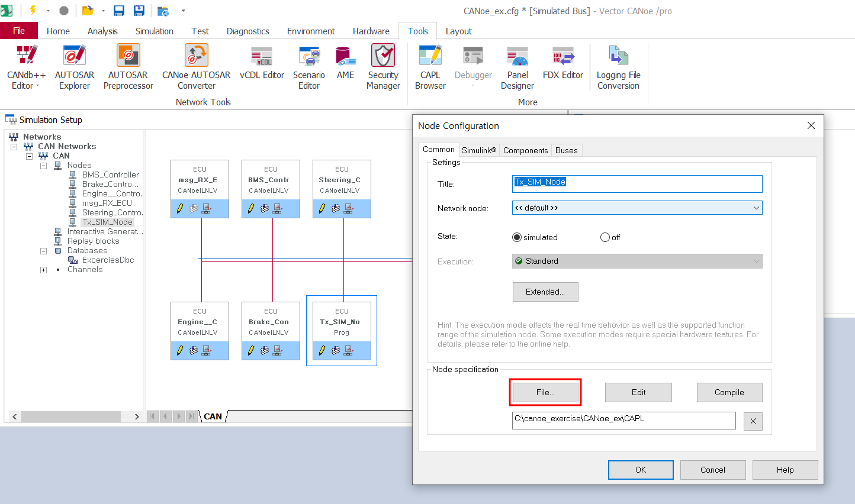Click pencil icon on Brake_Con node
Viewport: 855px width, 504px height.
[251, 350]
